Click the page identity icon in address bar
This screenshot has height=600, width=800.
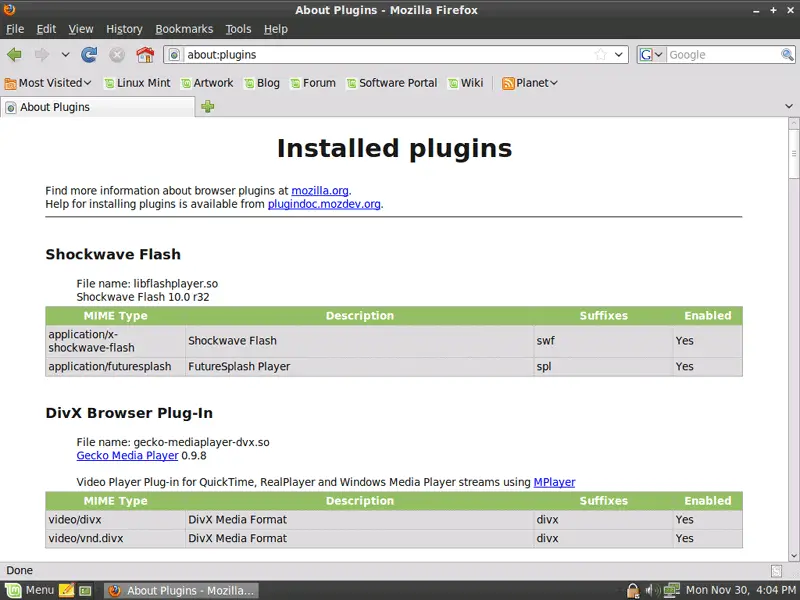tap(174, 55)
